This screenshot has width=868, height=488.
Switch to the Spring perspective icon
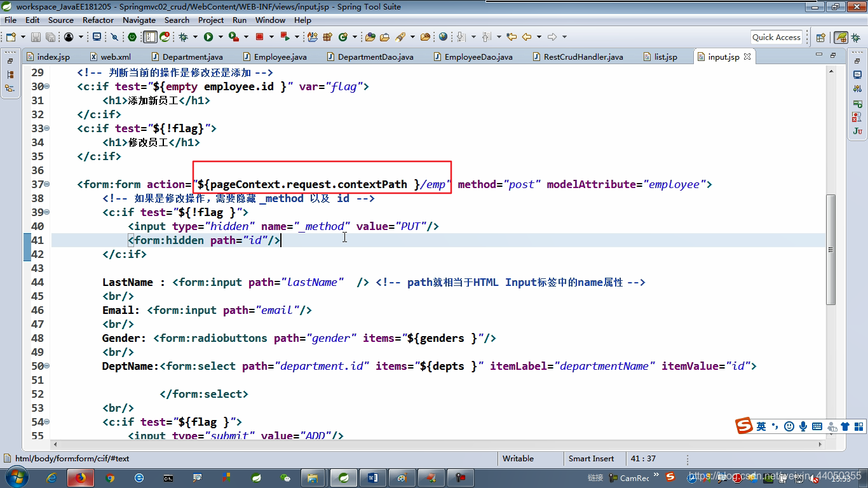841,37
